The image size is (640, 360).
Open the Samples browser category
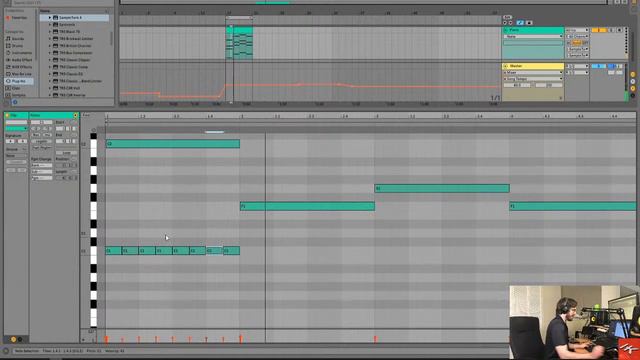tap(18, 95)
